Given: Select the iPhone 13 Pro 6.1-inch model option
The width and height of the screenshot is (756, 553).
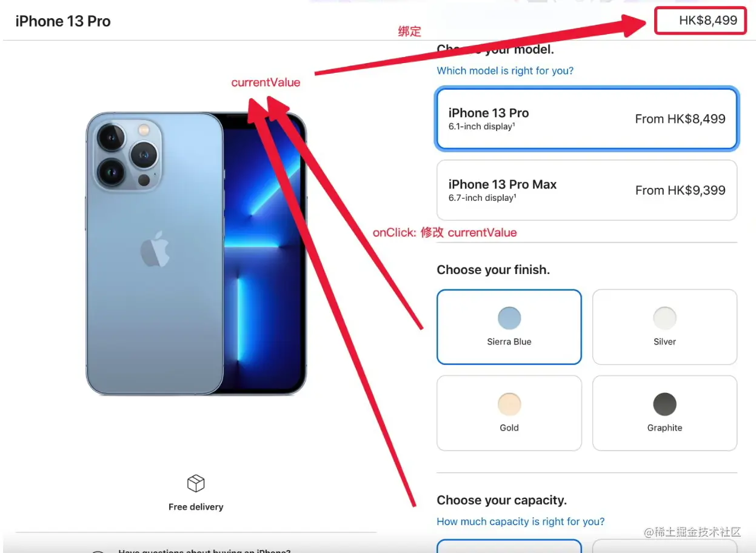Looking at the screenshot, I should (587, 119).
